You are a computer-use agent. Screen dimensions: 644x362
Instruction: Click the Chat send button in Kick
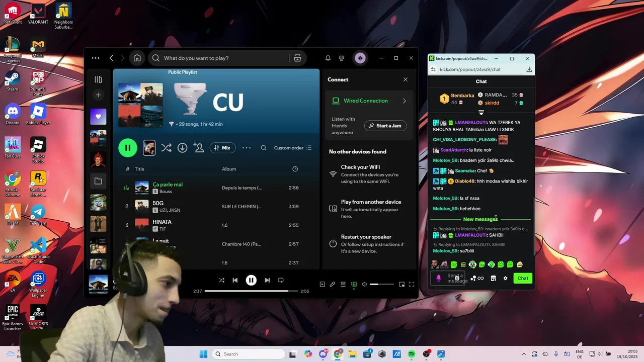pyautogui.click(x=523, y=278)
